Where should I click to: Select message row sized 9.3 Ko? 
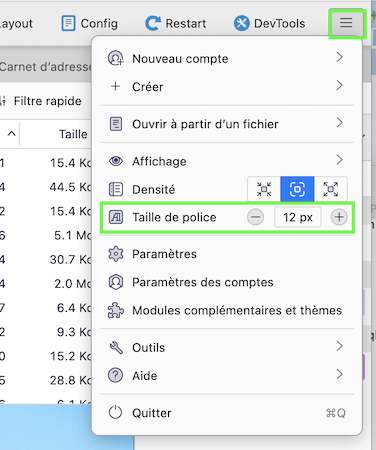pyautogui.click(x=46, y=332)
